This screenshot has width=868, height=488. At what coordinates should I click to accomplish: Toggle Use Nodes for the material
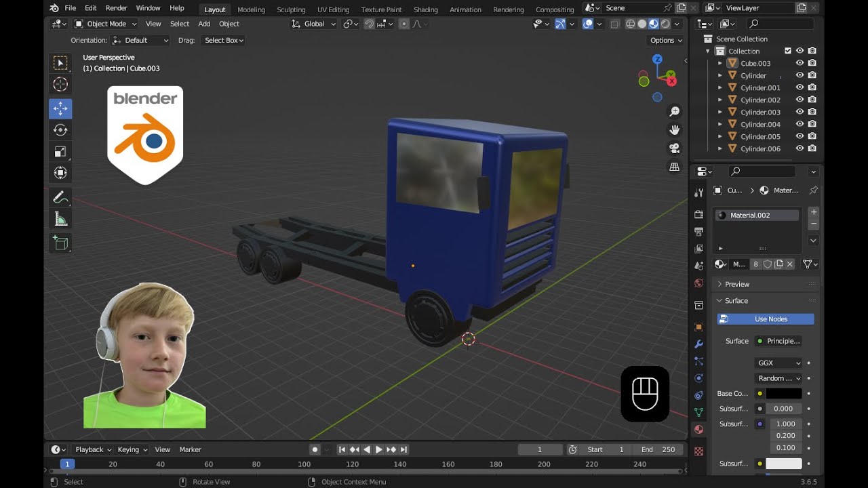(766, 319)
